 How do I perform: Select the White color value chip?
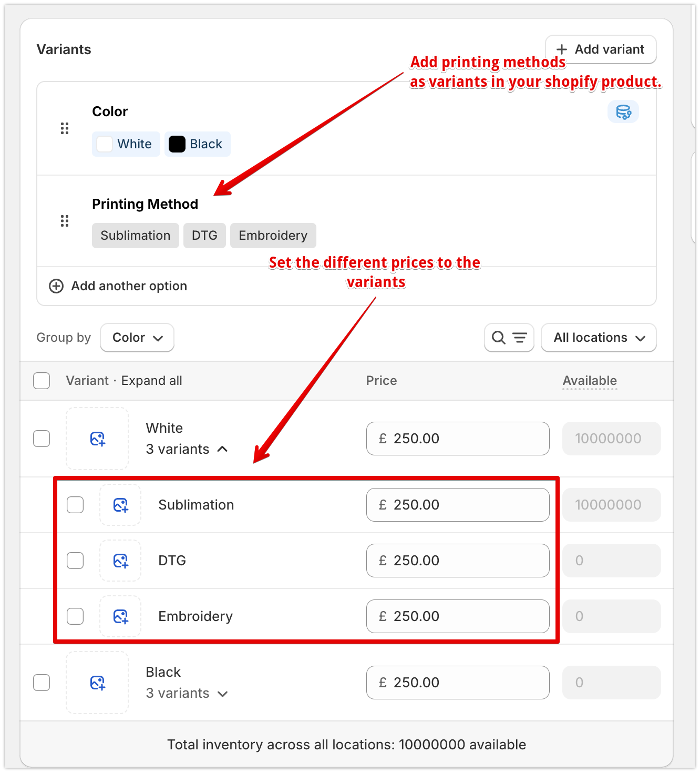[126, 144]
